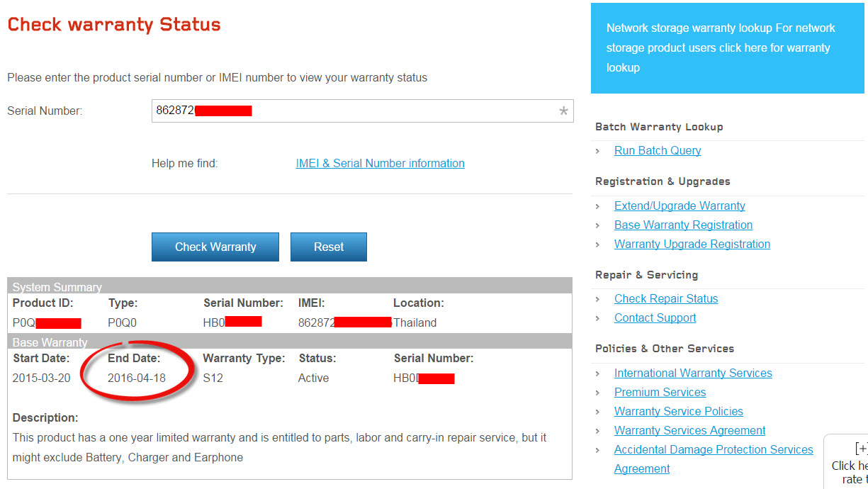Open IMEI & Serial Number information link
This screenshot has width=868, height=489.
click(380, 164)
